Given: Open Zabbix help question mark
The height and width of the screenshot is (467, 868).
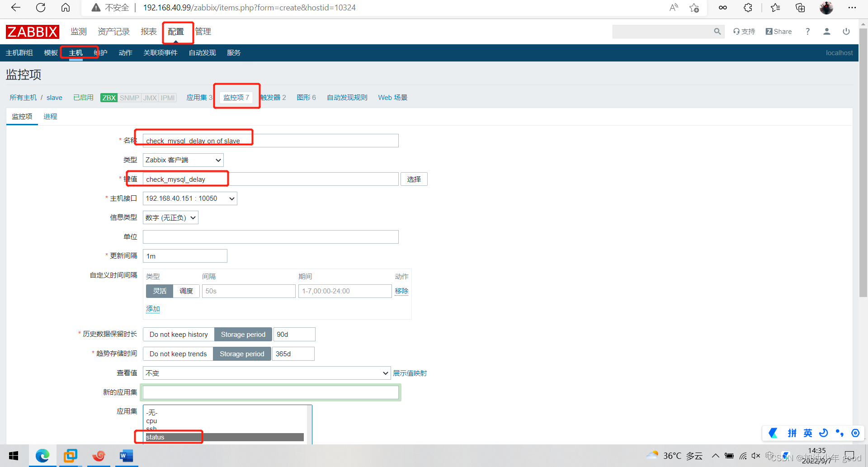Looking at the screenshot, I should point(807,31).
